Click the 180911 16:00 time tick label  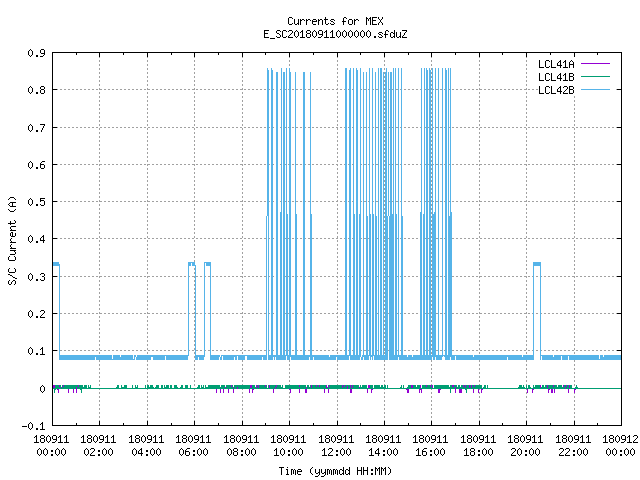431,446
